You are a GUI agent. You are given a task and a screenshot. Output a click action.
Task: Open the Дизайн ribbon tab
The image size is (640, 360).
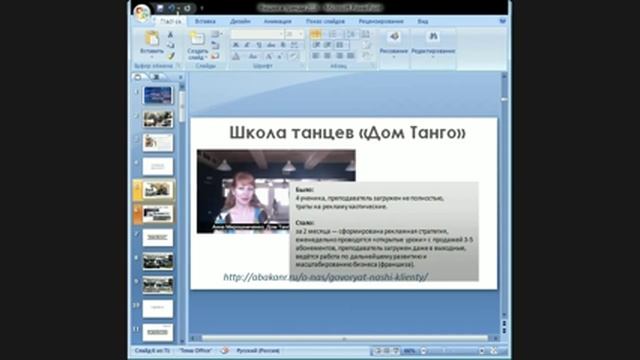pos(240,21)
